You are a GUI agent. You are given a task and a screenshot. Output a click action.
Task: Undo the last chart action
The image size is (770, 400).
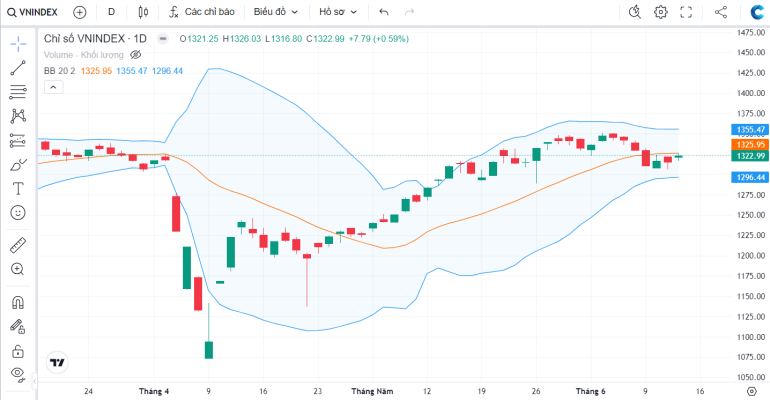pos(384,12)
